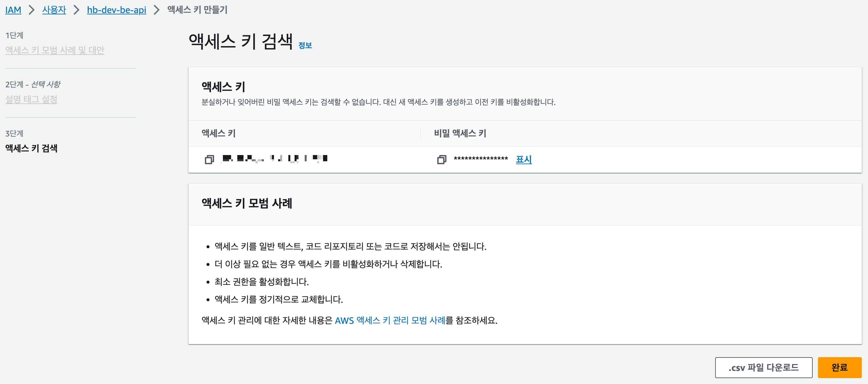Select step 3 액세스 키 검색

[x=31, y=148]
